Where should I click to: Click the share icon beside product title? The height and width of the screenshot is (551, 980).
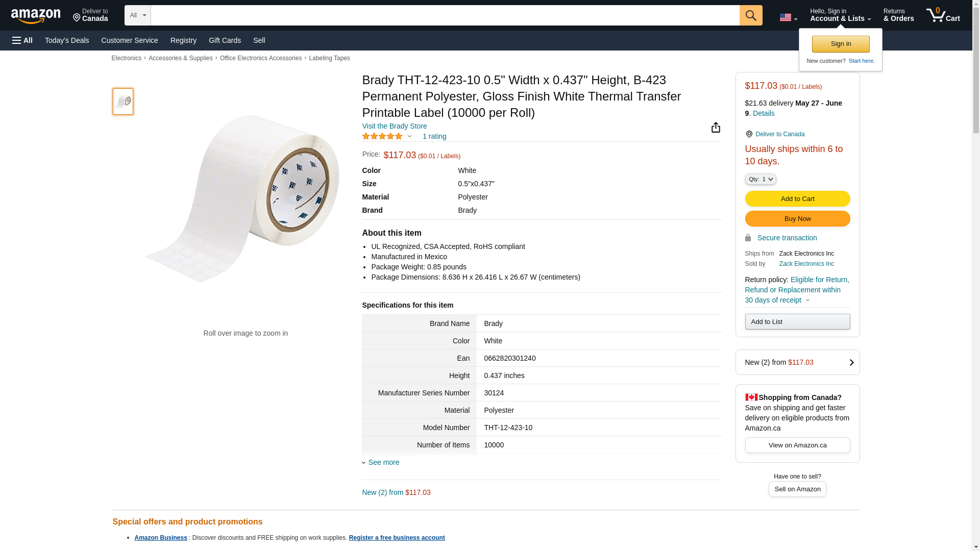click(x=716, y=128)
